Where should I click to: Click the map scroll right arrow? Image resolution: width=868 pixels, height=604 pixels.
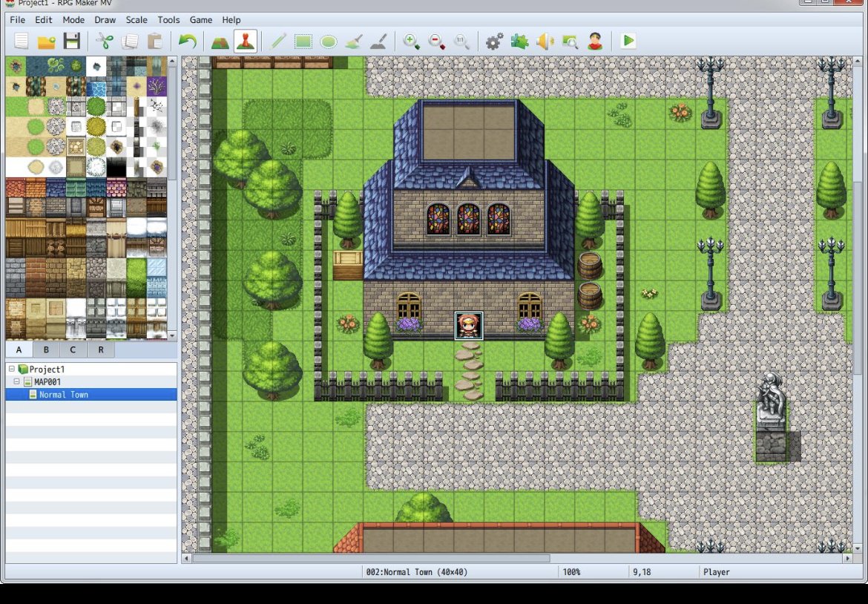(847, 558)
